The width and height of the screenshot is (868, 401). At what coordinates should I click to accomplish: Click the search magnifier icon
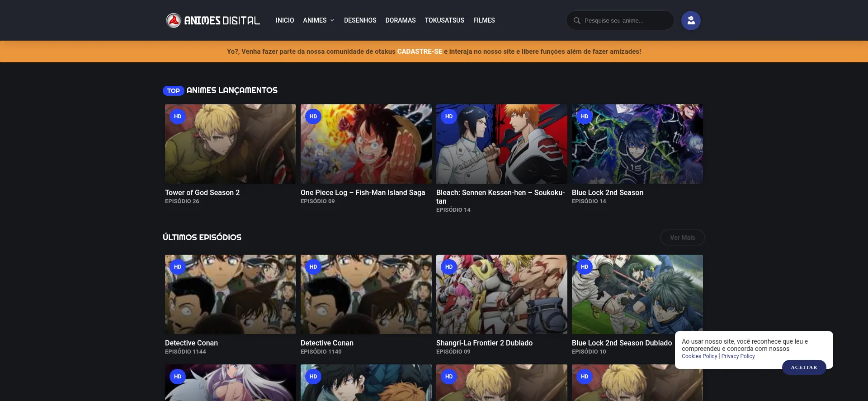[577, 20]
